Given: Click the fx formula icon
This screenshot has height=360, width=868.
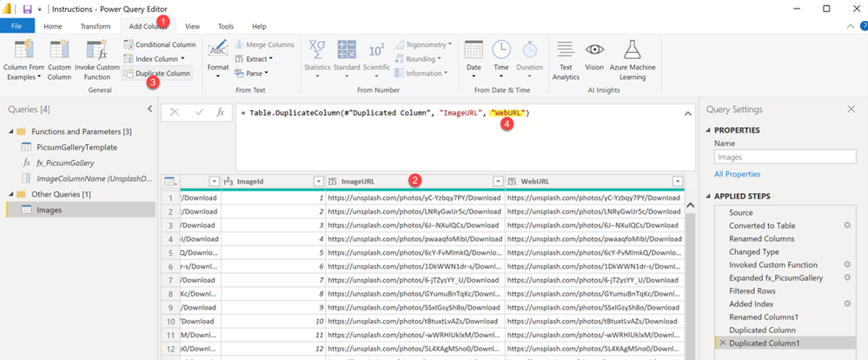Looking at the screenshot, I should [221, 112].
